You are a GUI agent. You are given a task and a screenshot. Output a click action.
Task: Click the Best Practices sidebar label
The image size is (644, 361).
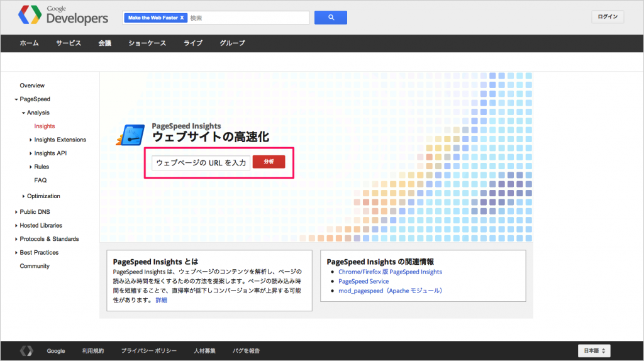pos(39,252)
